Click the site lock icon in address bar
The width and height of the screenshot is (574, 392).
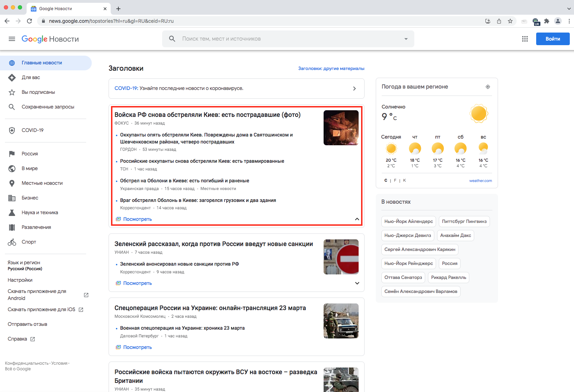point(43,21)
